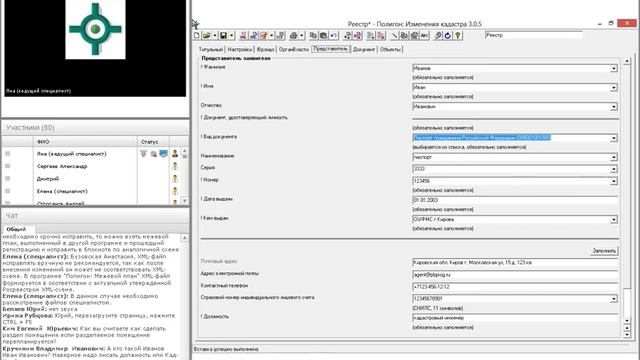Screen dimensions: 640x360
Task: Open dropdown arrow next to save icon
Action: click(231, 36)
